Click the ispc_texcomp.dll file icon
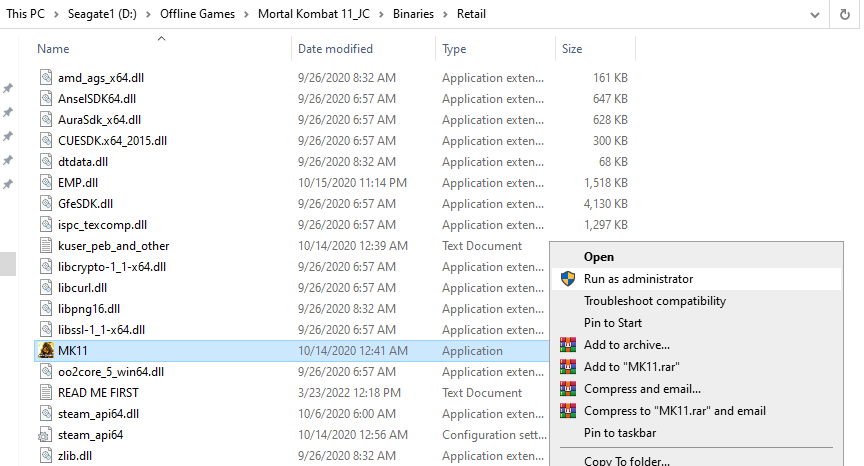864x466 pixels. pyautogui.click(x=46, y=224)
